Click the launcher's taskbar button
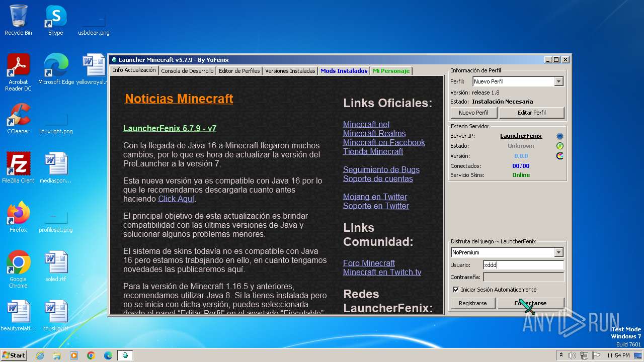Screen dimensions: 644x362 click(x=125, y=355)
